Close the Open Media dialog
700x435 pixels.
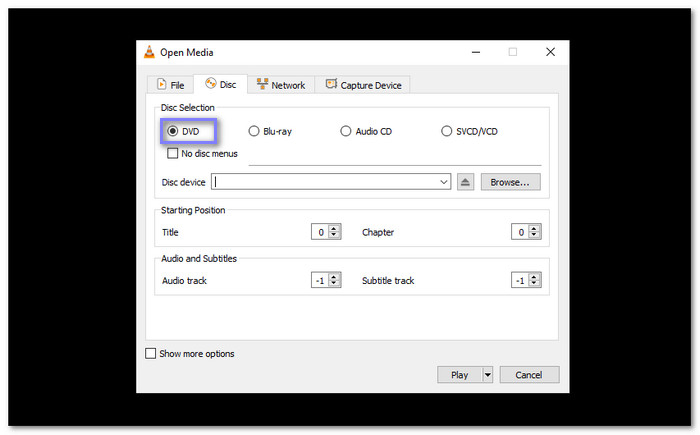pos(550,52)
